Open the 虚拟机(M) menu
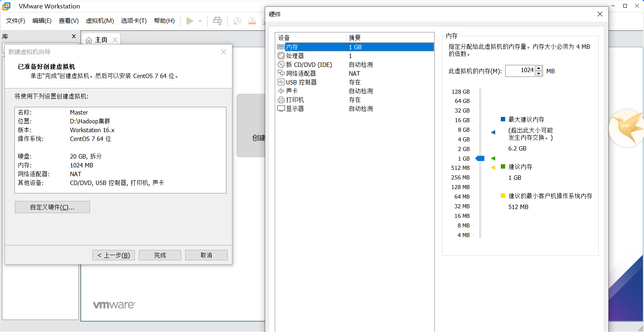The height and width of the screenshot is (332, 644). pos(100,21)
